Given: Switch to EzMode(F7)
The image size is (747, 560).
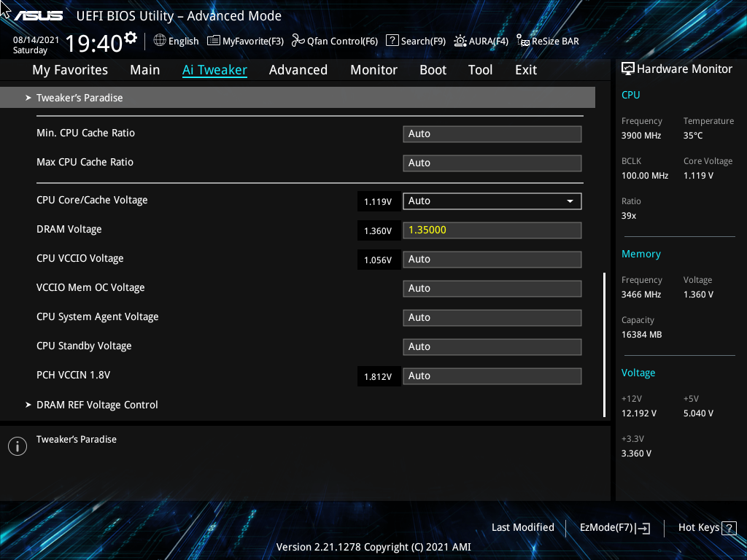Looking at the screenshot, I should (x=614, y=528).
